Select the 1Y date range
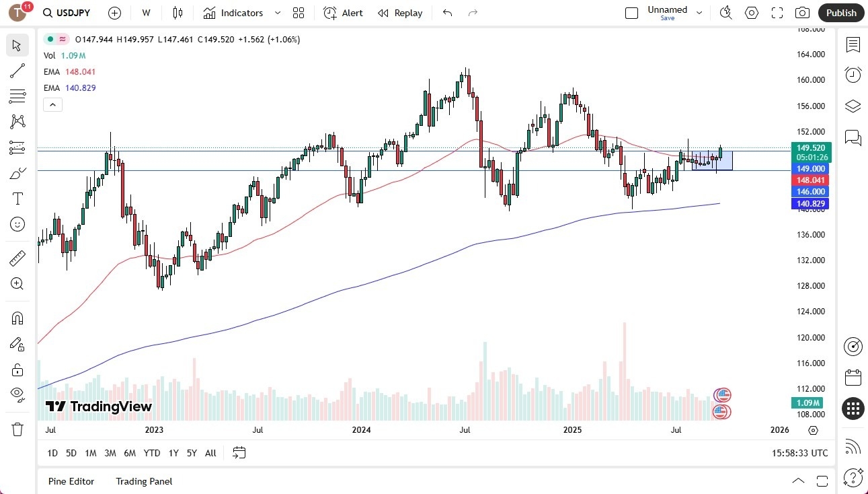 tap(173, 453)
